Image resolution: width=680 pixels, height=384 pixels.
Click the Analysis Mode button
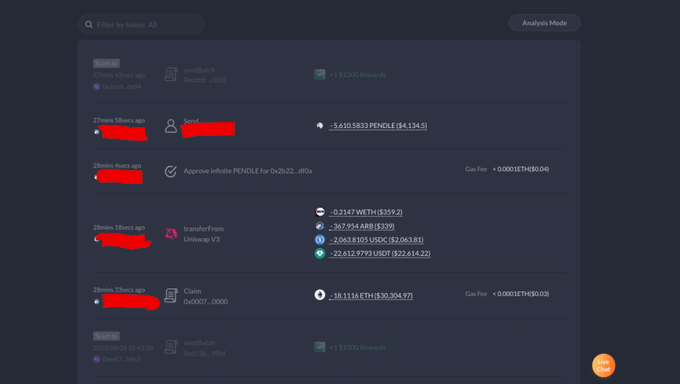pyautogui.click(x=544, y=23)
